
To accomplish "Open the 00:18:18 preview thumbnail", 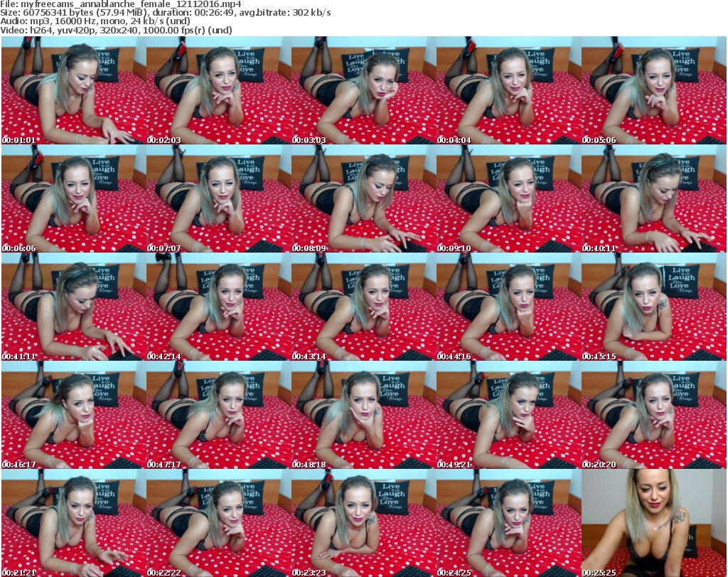I will click(363, 415).
